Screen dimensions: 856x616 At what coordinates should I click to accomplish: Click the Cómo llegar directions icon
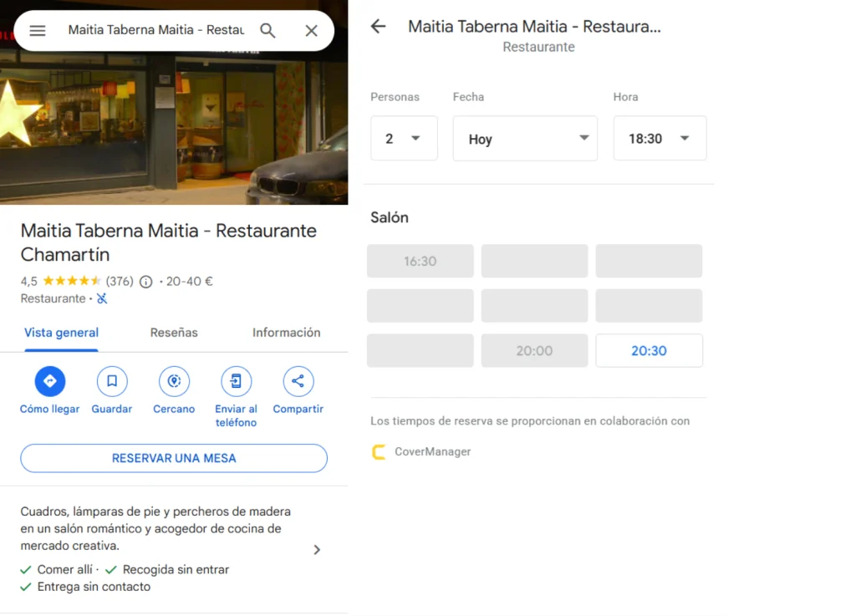click(x=49, y=382)
